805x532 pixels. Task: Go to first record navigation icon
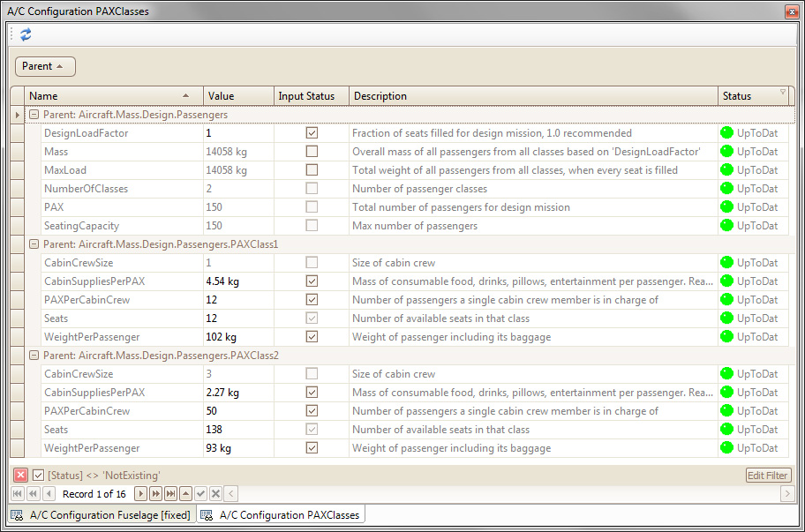[17, 493]
